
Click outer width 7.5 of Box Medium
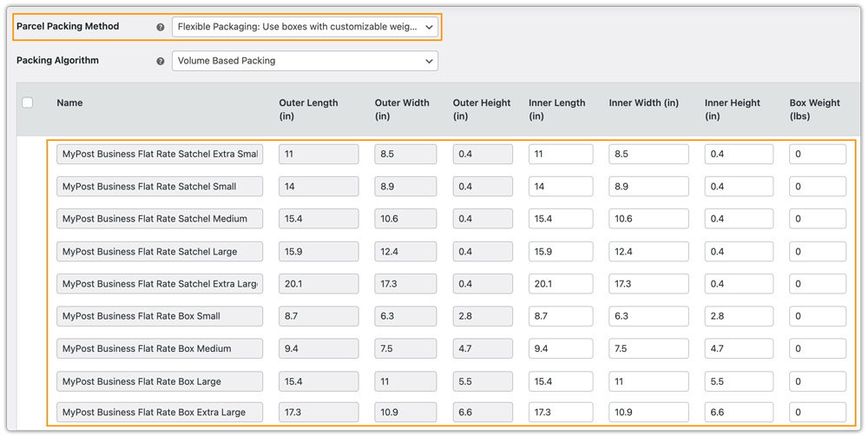coord(405,348)
